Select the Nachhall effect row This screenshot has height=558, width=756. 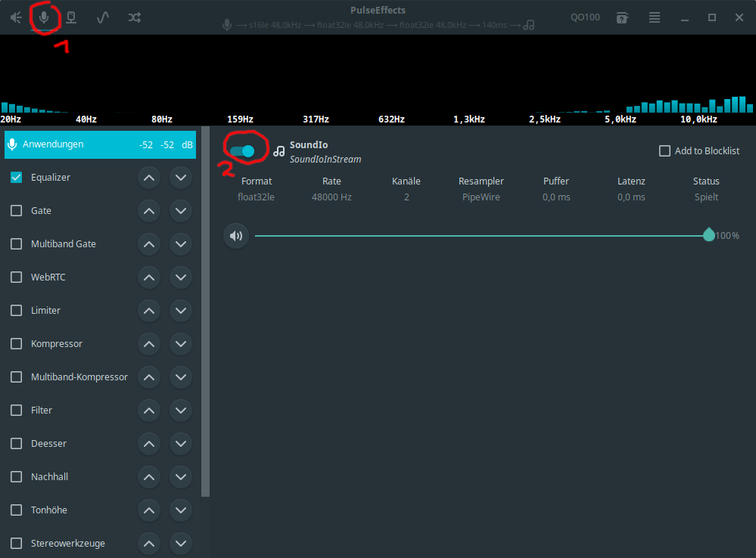pyautogui.click(x=49, y=477)
